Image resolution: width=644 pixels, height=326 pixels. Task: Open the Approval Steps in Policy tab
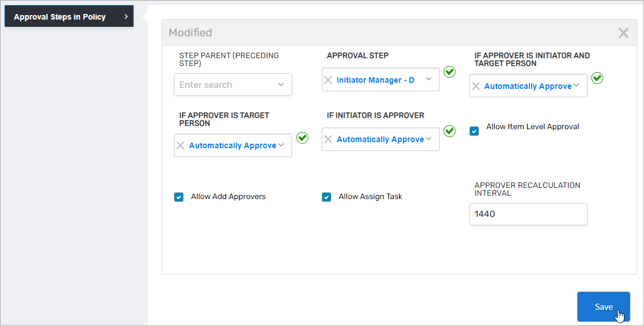[69, 17]
